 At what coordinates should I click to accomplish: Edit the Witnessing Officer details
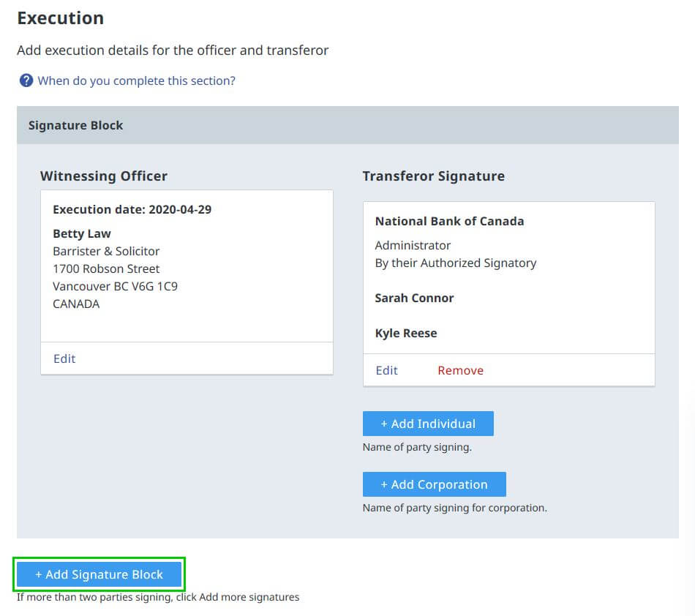point(64,358)
